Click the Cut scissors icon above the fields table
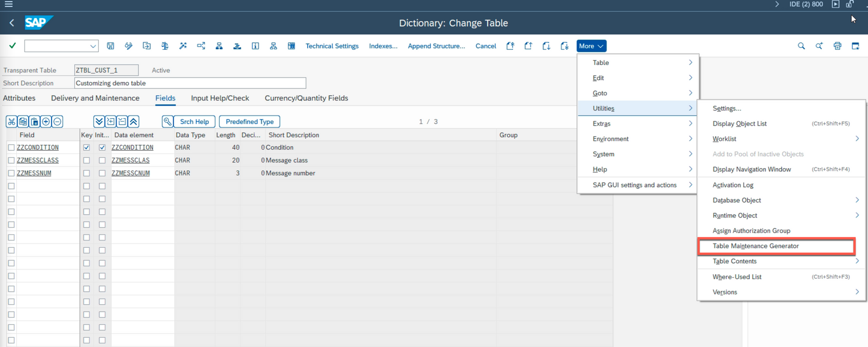868x347 pixels. pyautogui.click(x=11, y=121)
